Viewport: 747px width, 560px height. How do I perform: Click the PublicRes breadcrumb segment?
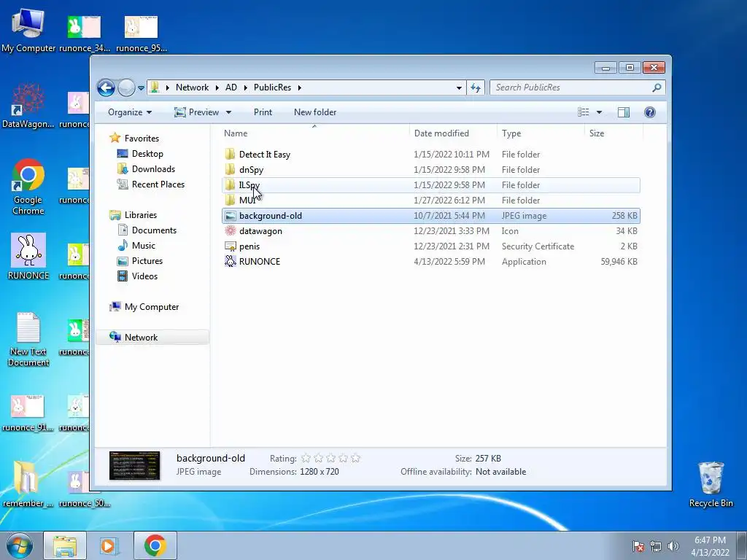(x=272, y=87)
